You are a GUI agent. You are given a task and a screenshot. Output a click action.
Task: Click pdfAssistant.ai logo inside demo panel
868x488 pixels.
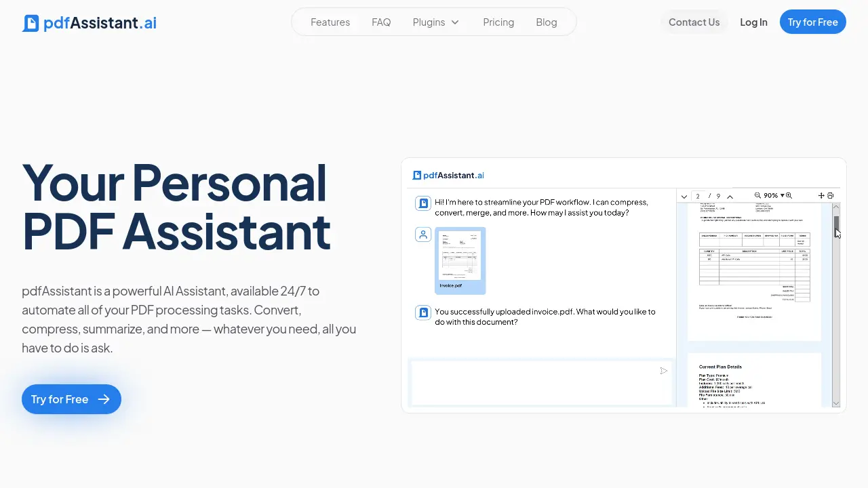(448, 175)
